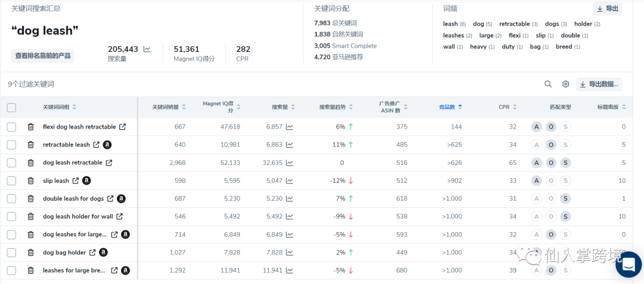Viewport: 644px width, 284px height.
Task: Select all keywords with header checkbox
Action: pyautogui.click(x=11, y=108)
